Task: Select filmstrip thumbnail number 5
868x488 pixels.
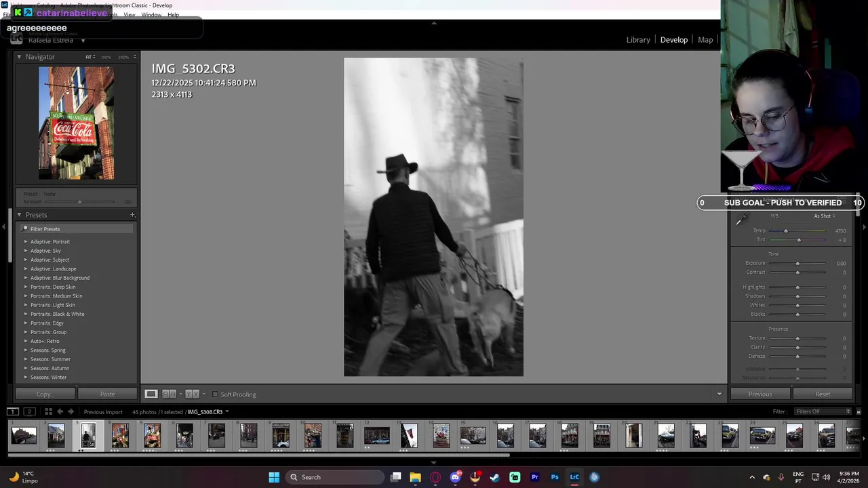Action: [152, 435]
